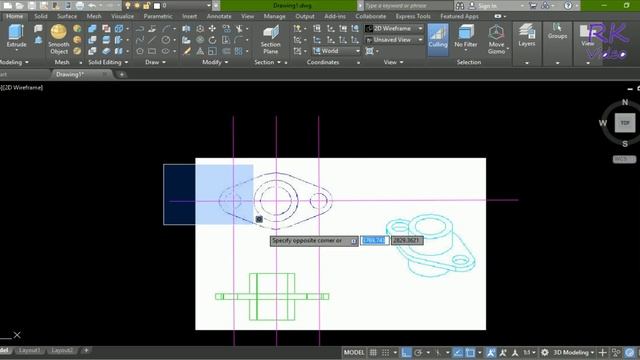Select the Ellipse draw tool
Screen dimensions: 640x360
tap(166, 51)
